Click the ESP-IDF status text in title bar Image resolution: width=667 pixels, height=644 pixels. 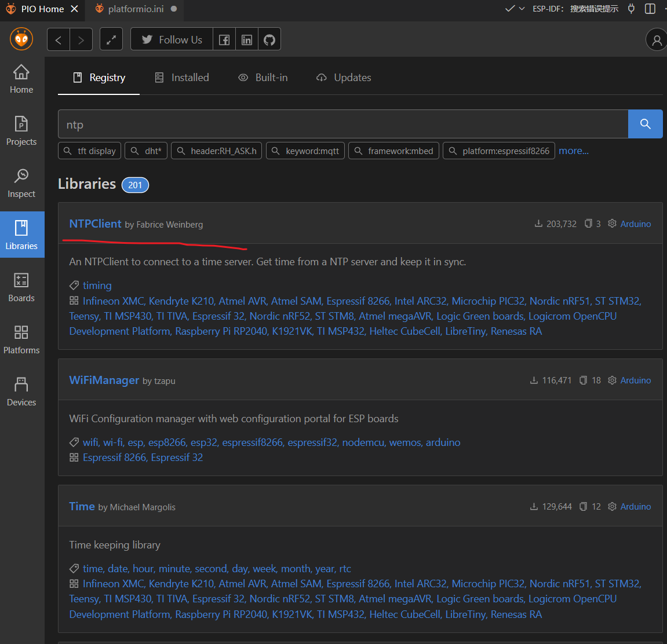pos(575,9)
